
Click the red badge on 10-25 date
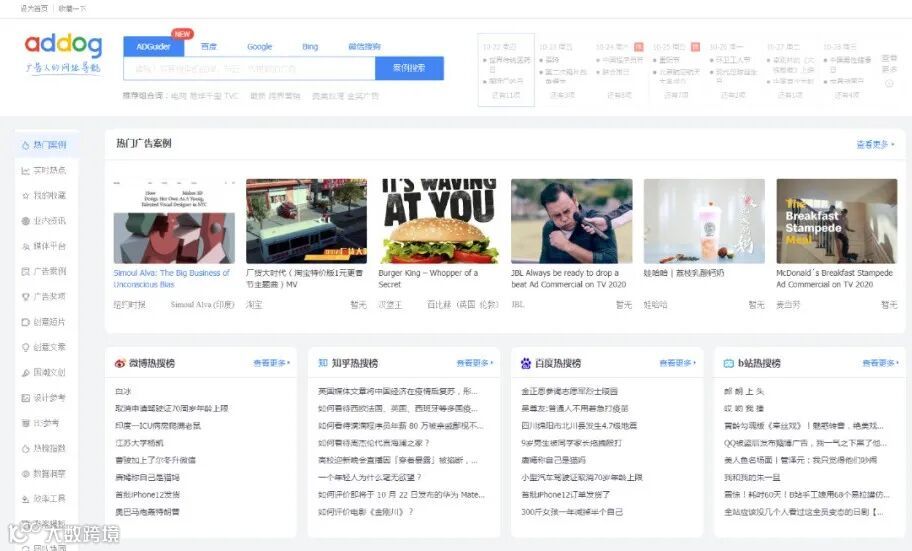pyautogui.click(x=695, y=47)
